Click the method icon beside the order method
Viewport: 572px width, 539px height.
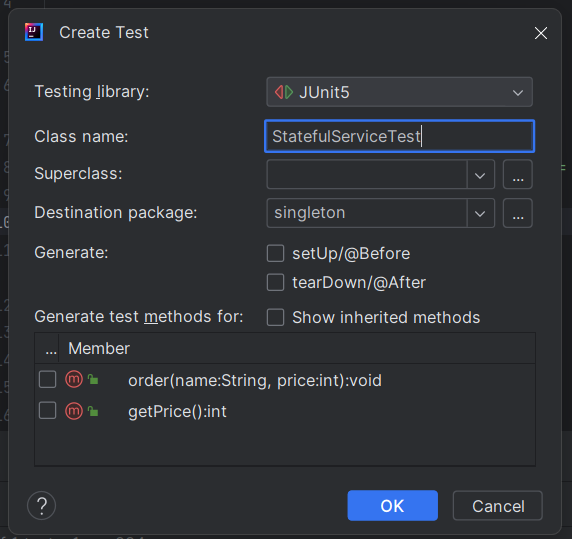point(74,380)
